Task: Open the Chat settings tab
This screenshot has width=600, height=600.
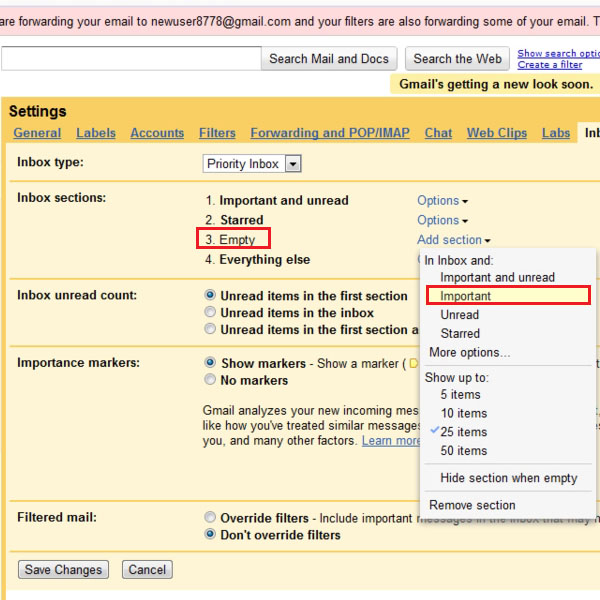Action: 438,133
